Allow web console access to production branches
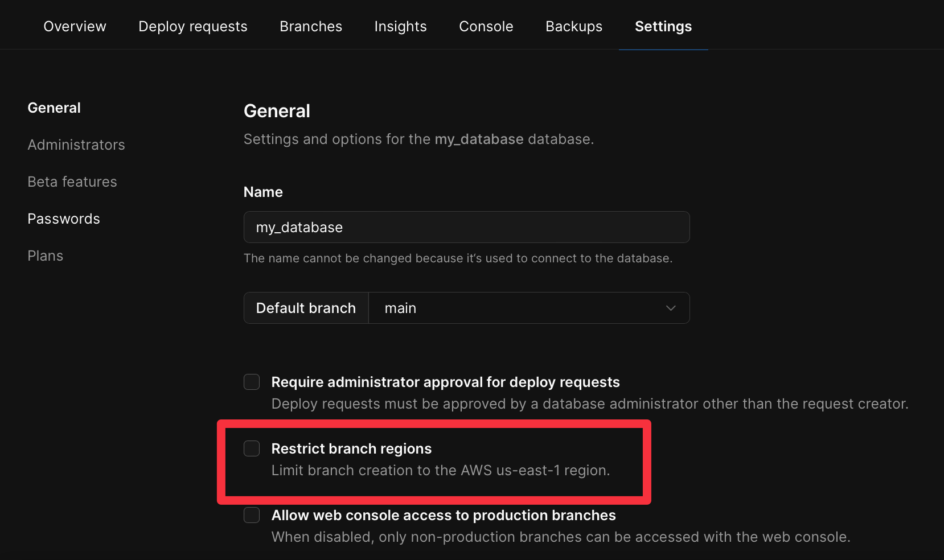Image resolution: width=944 pixels, height=560 pixels. [251, 515]
